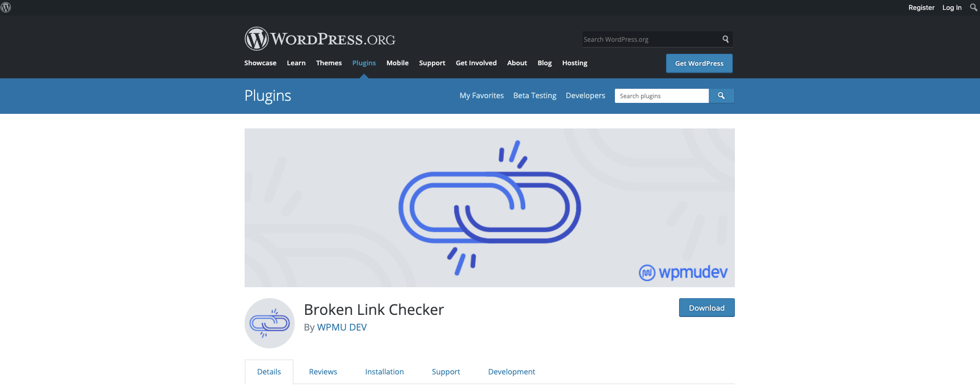This screenshot has width=980, height=388.
Task: Focus the Search plugins field
Action: pos(662,96)
